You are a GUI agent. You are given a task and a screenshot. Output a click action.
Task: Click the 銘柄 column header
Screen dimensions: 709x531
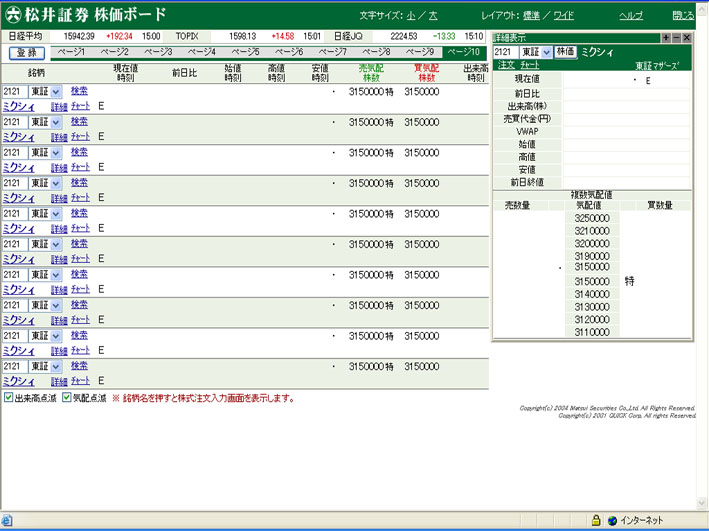point(36,73)
